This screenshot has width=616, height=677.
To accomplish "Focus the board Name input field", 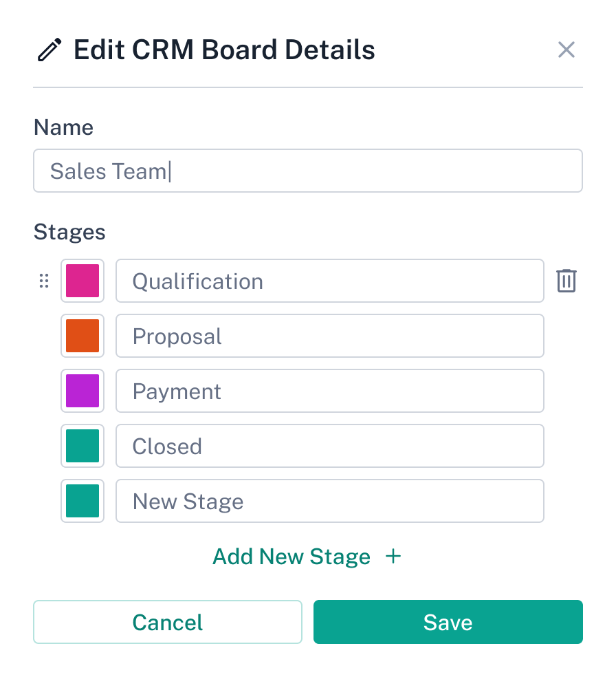I will click(308, 171).
